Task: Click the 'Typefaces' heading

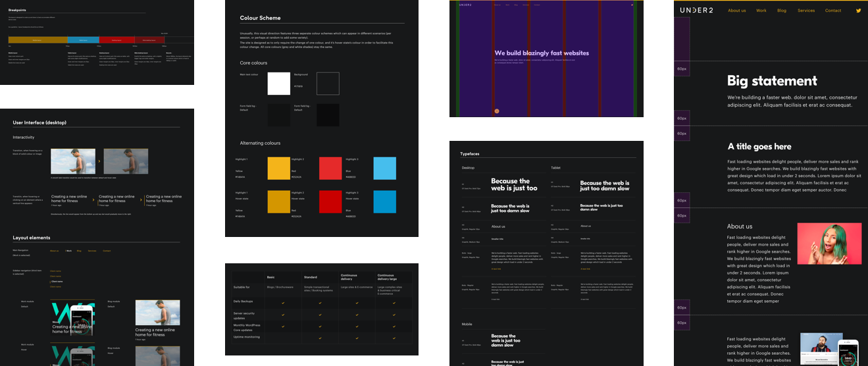Action: 470,154
